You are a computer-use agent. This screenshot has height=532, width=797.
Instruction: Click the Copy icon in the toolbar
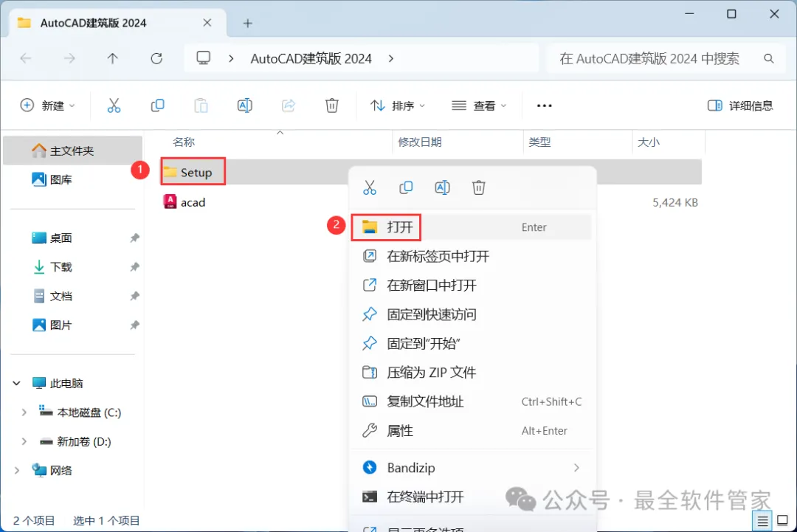click(158, 106)
